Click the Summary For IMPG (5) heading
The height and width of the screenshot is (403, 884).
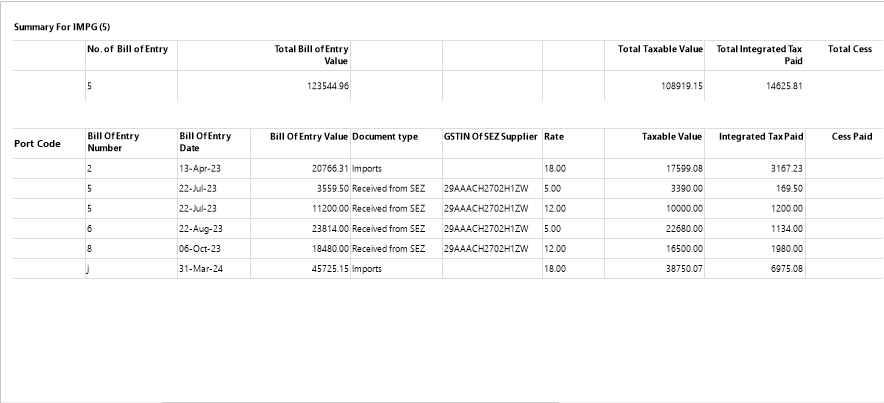coord(53,26)
